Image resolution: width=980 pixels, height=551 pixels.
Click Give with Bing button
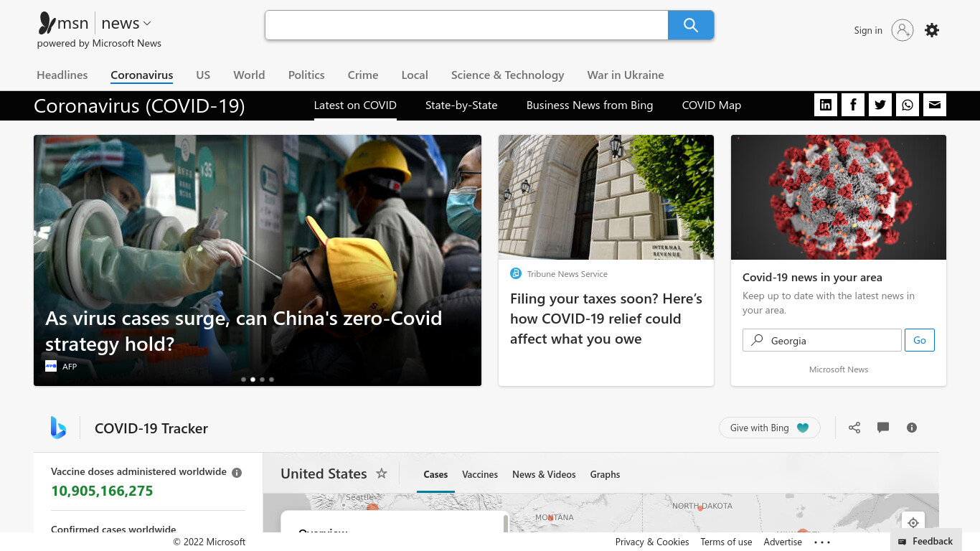coord(770,428)
